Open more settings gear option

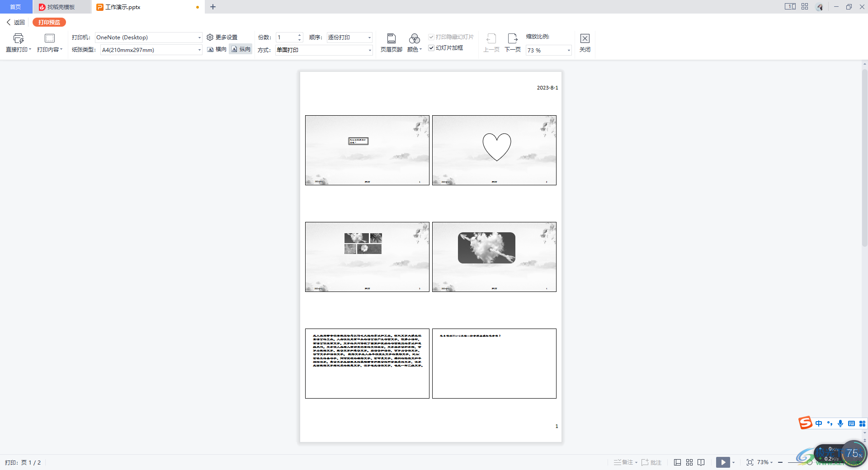pos(222,38)
